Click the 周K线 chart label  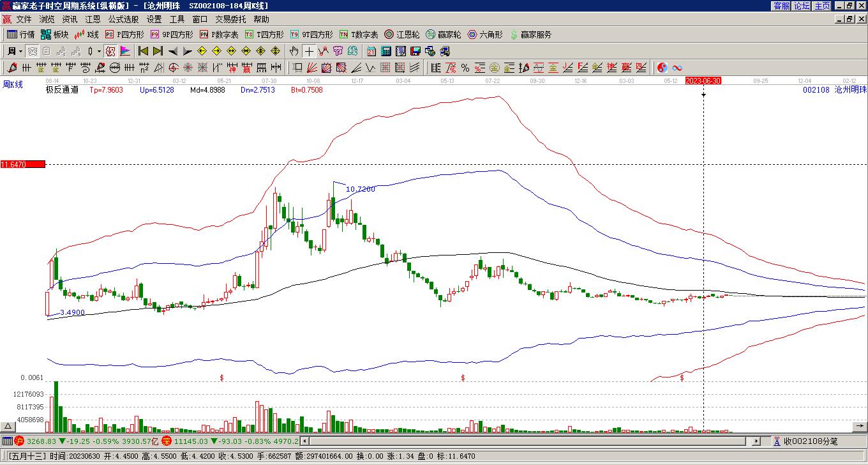[x=13, y=84]
